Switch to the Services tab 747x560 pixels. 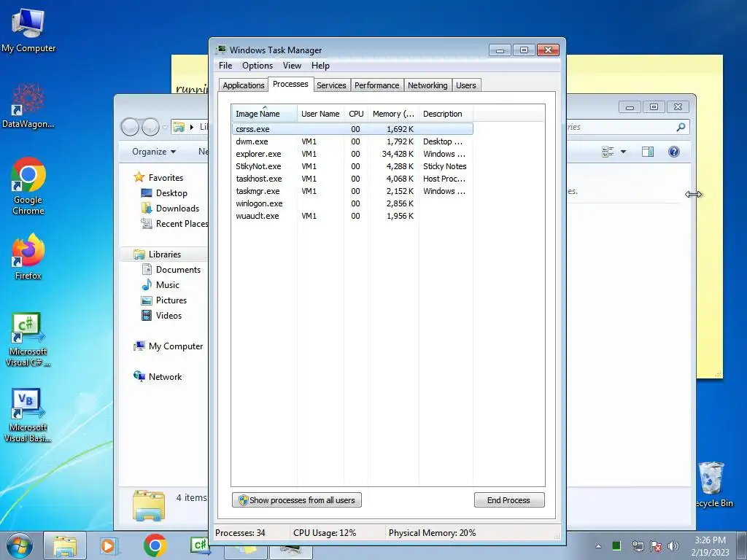point(331,85)
